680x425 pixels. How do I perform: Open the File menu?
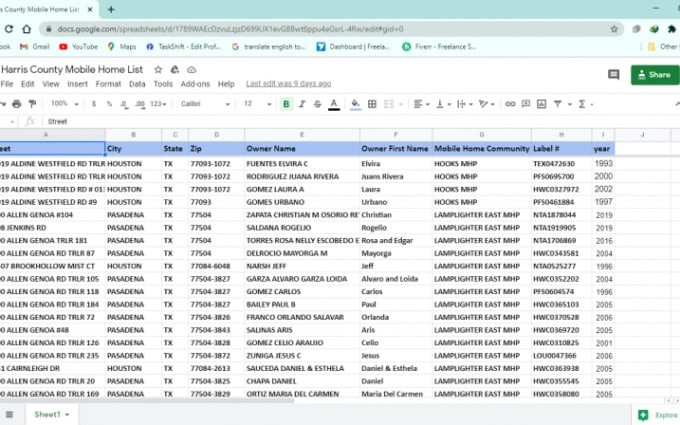tap(7, 84)
